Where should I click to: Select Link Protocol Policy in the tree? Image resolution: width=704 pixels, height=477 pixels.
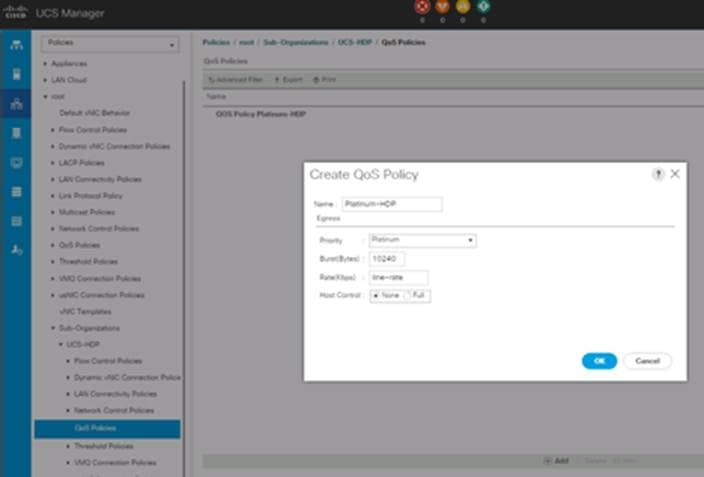[x=90, y=196]
